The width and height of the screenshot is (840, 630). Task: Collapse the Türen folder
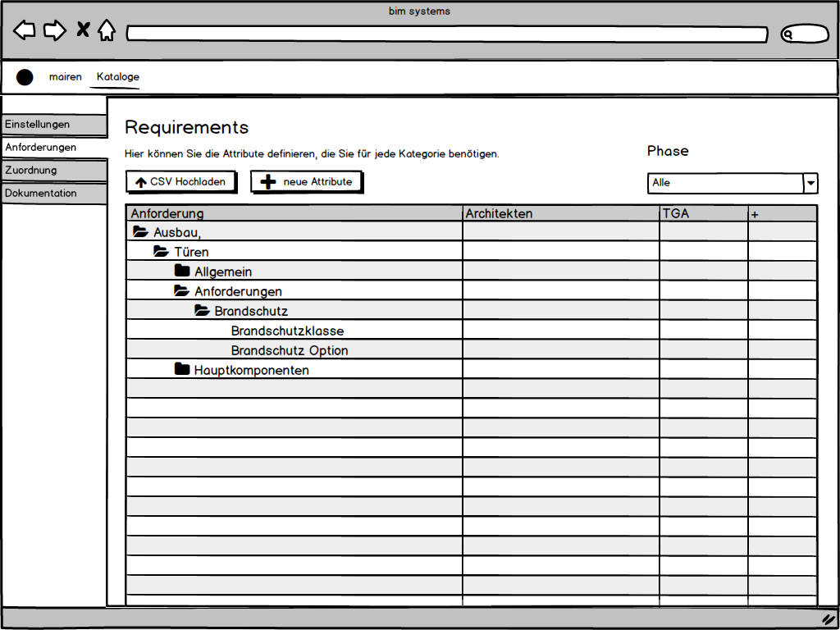161,252
